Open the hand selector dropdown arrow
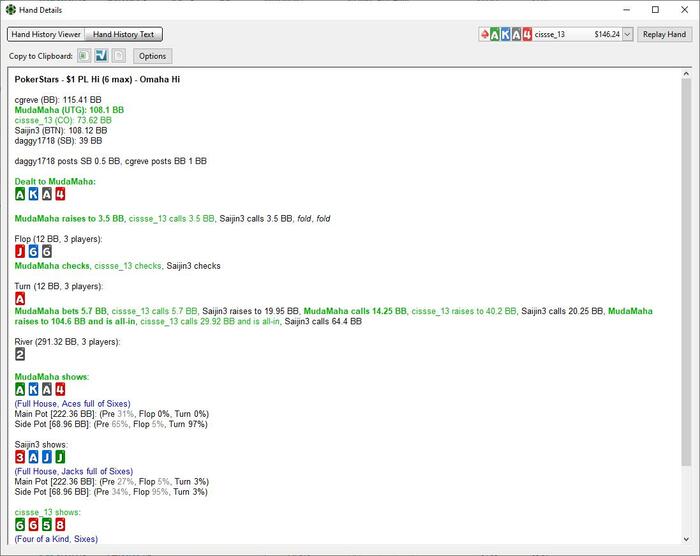Screen dimensions: 700x556 click(x=627, y=34)
